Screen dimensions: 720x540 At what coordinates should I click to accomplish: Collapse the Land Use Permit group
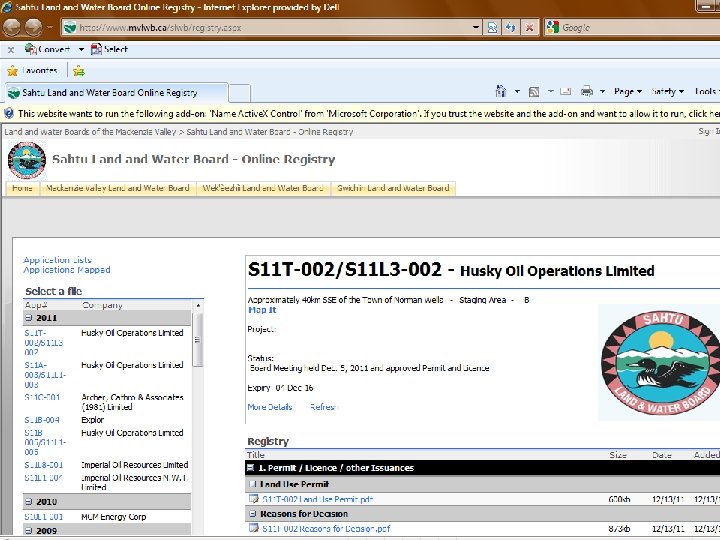click(x=253, y=484)
